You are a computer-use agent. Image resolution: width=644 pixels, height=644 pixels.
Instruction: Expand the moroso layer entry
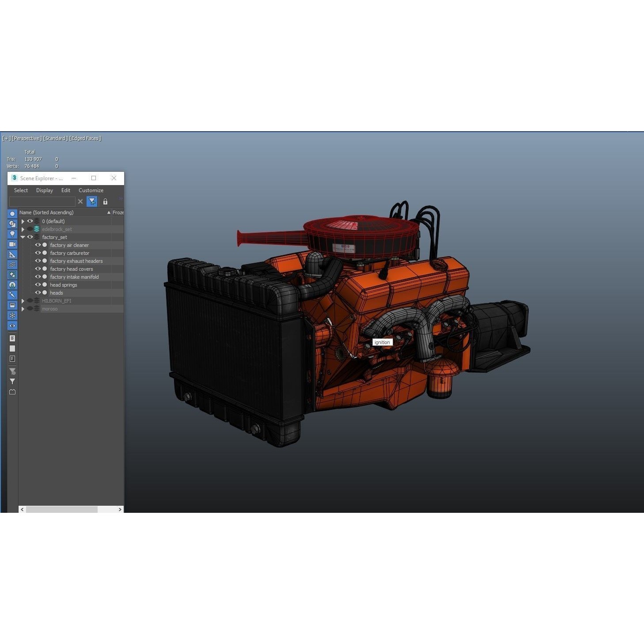point(23,309)
